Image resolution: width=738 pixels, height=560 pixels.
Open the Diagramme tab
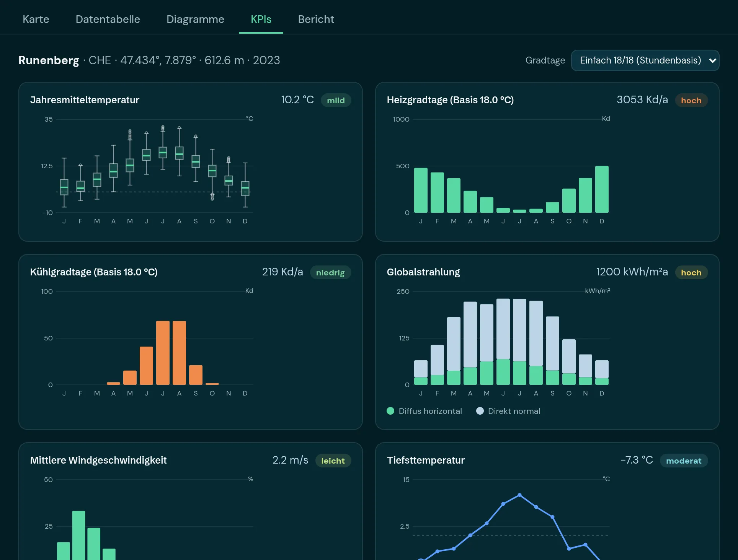(195, 19)
